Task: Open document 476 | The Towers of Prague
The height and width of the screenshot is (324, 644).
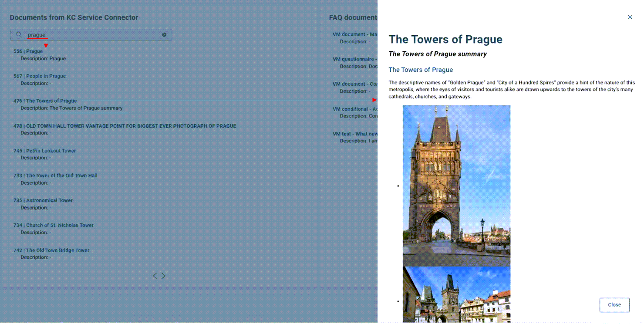Action: [x=45, y=101]
